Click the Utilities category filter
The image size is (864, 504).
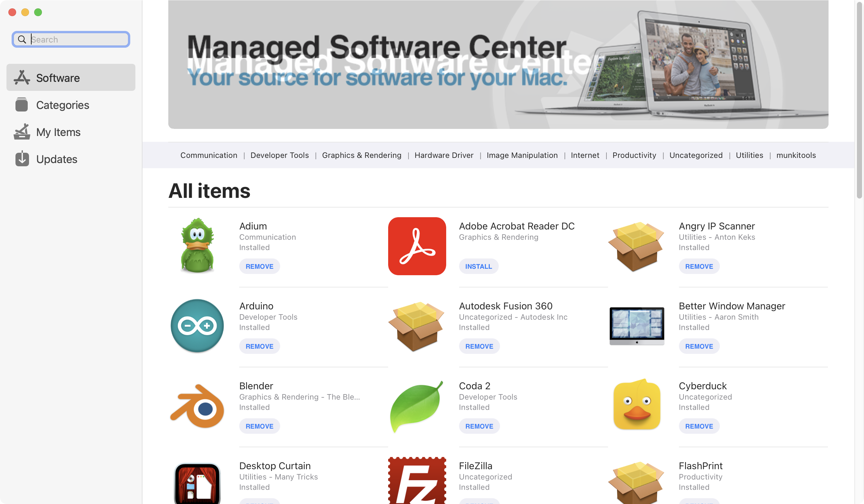pos(750,155)
